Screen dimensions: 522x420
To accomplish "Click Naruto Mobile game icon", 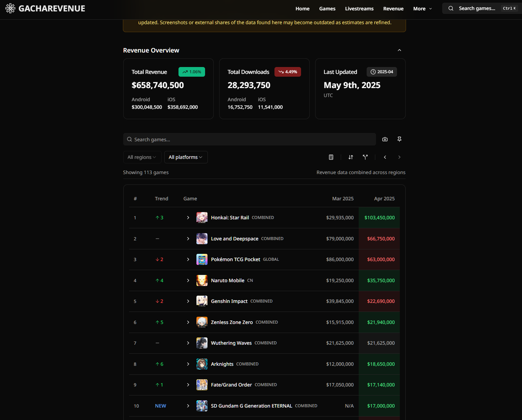I will pos(202,280).
